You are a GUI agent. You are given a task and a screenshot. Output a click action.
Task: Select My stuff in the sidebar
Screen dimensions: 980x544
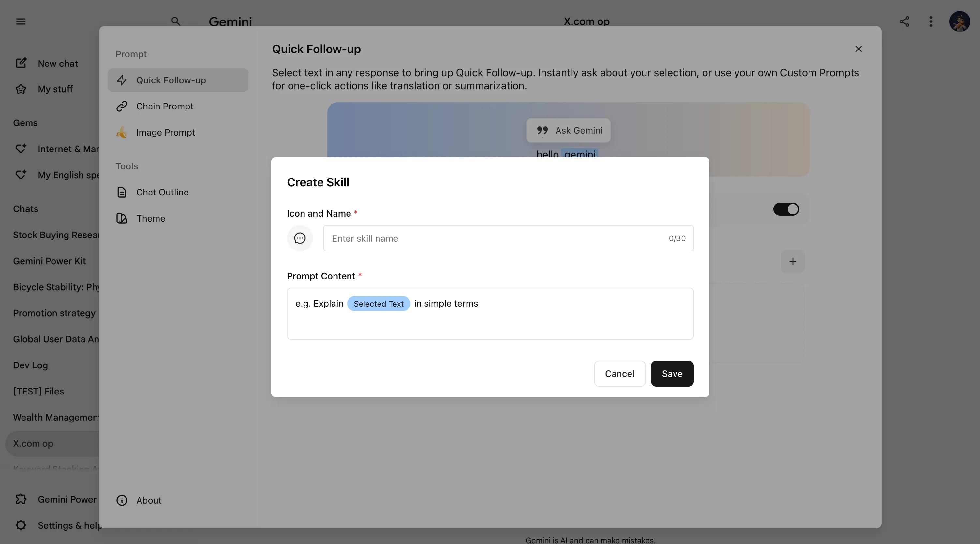55,89
